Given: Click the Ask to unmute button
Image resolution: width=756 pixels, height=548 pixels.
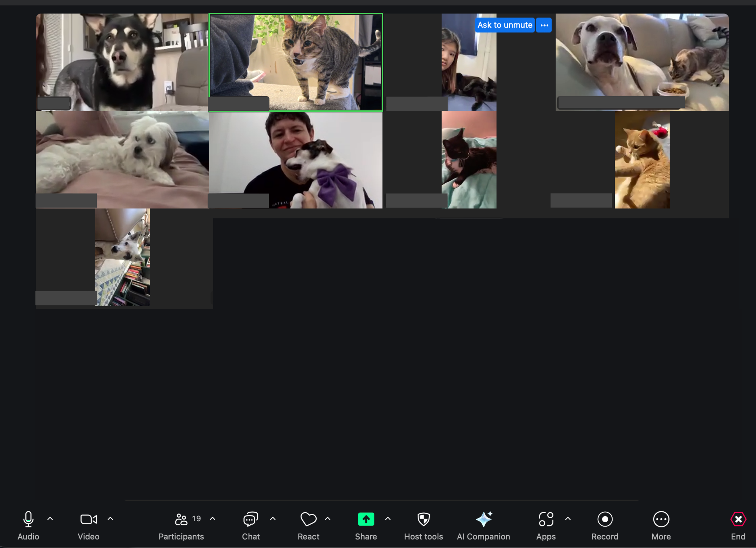Looking at the screenshot, I should [505, 25].
